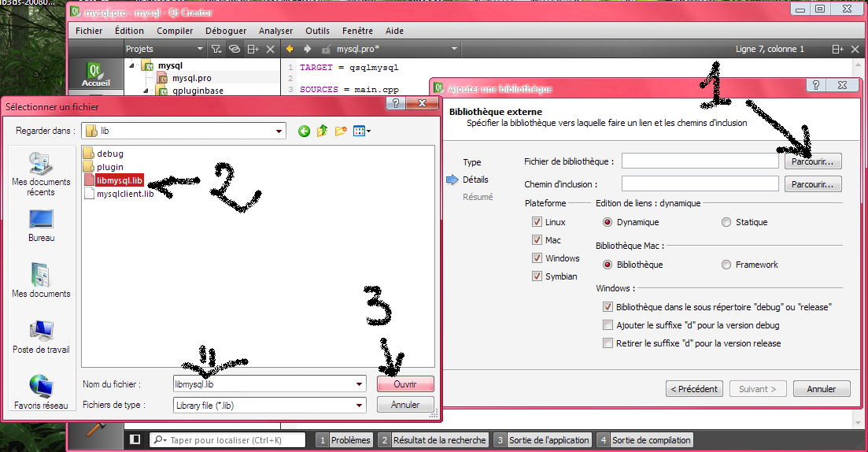Viewport: 868px width, 452px height.
Task: Toggle Linux platform checkbox
Action: [x=537, y=221]
